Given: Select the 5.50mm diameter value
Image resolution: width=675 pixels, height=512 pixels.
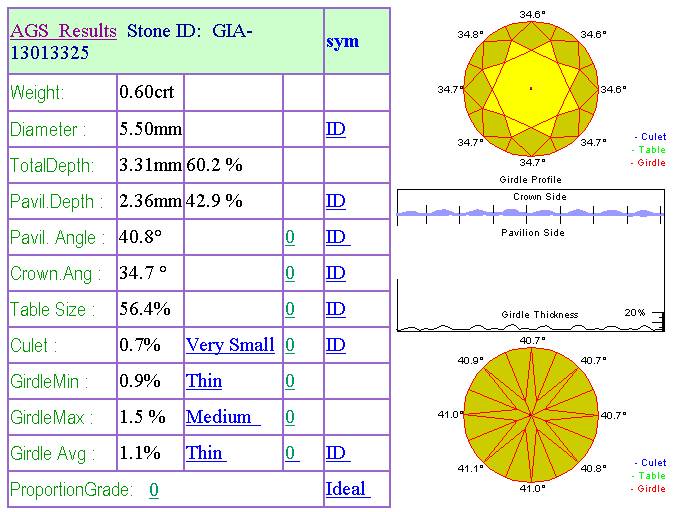Looking at the screenshot, I should (151, 129).
